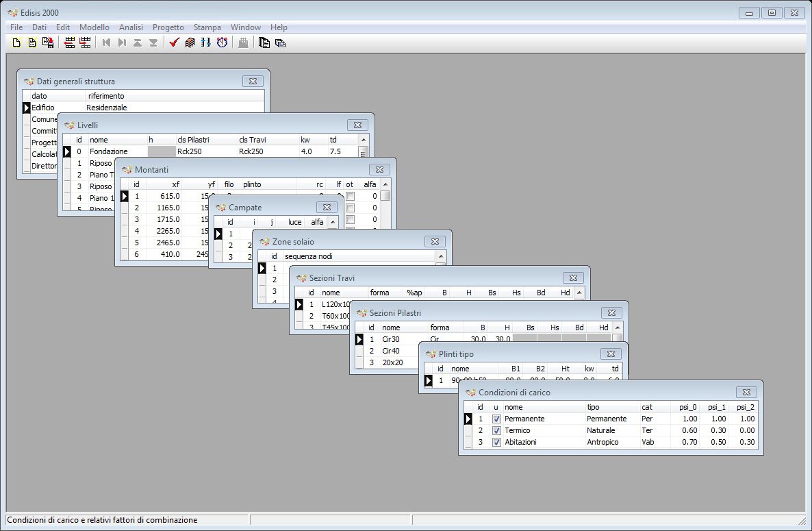Click the scroll-up arrow in the Sezioni Travi window

(579, 293)
